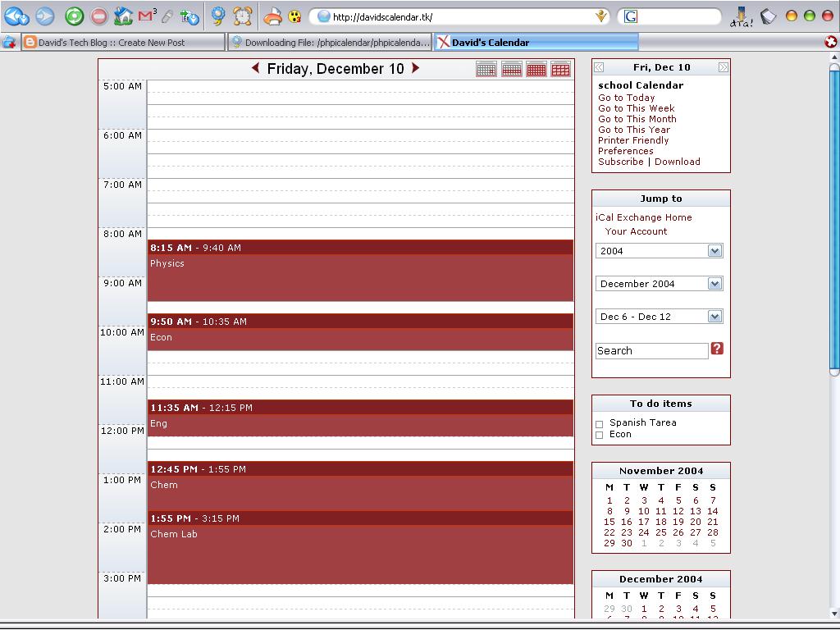840x630 pixels.
Task: Open the Your Account link
Action: (x=636, y=231)
